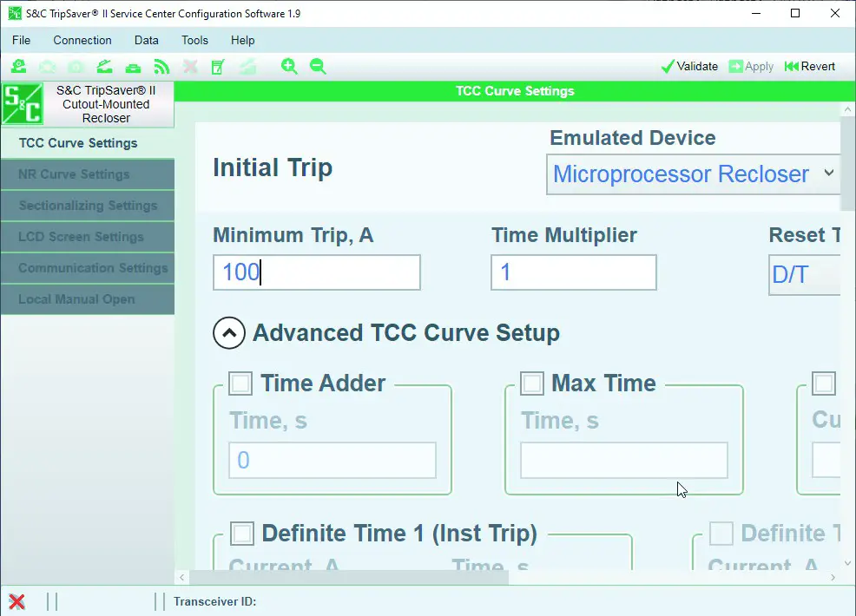This screenshot has height=616, width=856.
Task: Click the green TCC Curve Settings header bar
Action: 515,91
